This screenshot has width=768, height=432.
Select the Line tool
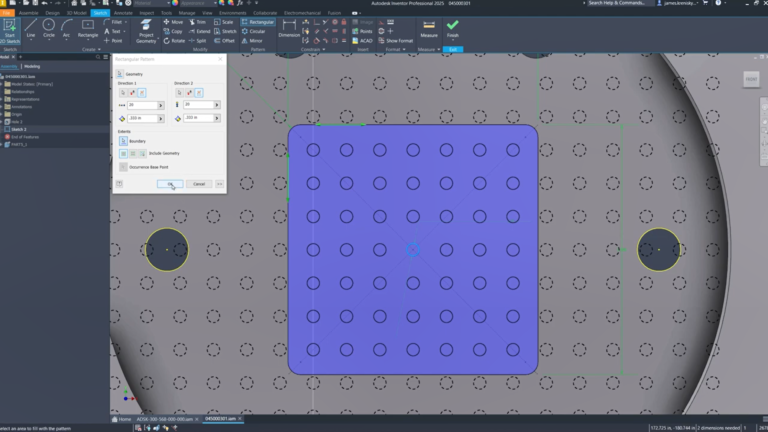click(30, 28)
